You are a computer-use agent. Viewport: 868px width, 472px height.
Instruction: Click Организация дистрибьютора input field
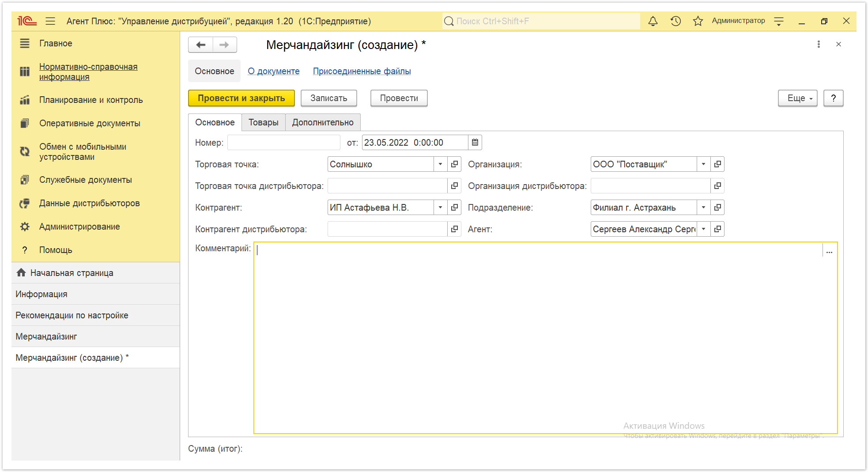coord(650,185)
